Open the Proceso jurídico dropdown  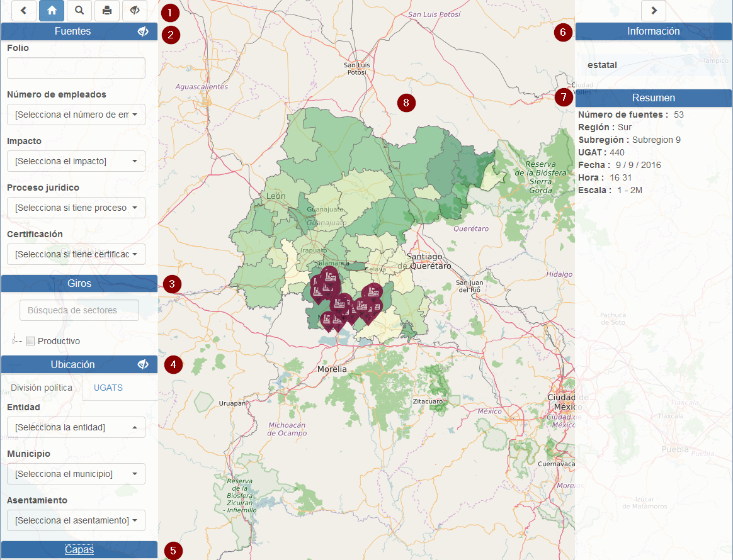pyautogui.click(x=76, y=208)
